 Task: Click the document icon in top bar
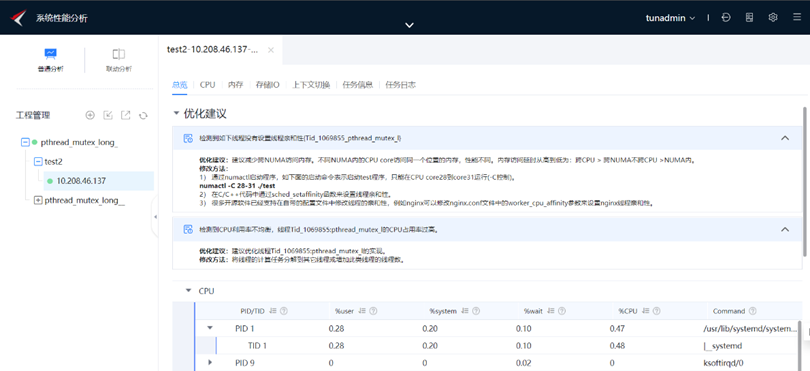(x=749, y=18)
